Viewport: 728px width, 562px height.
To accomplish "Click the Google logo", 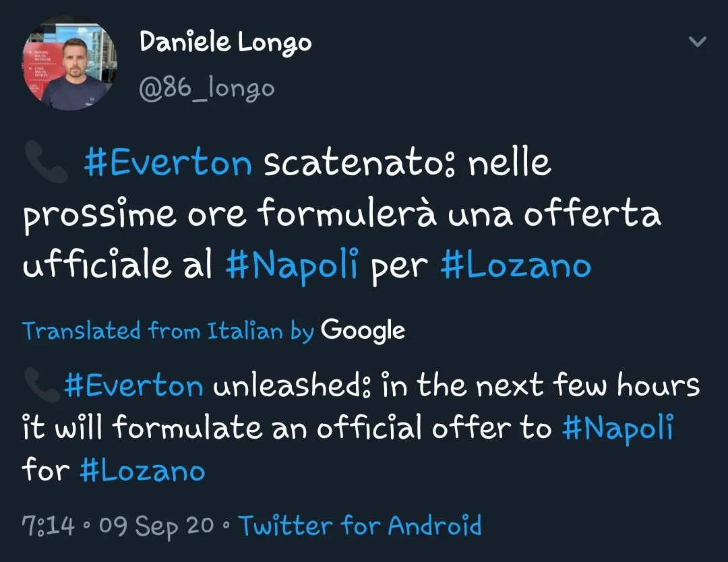I will click(x=363, y=331).
